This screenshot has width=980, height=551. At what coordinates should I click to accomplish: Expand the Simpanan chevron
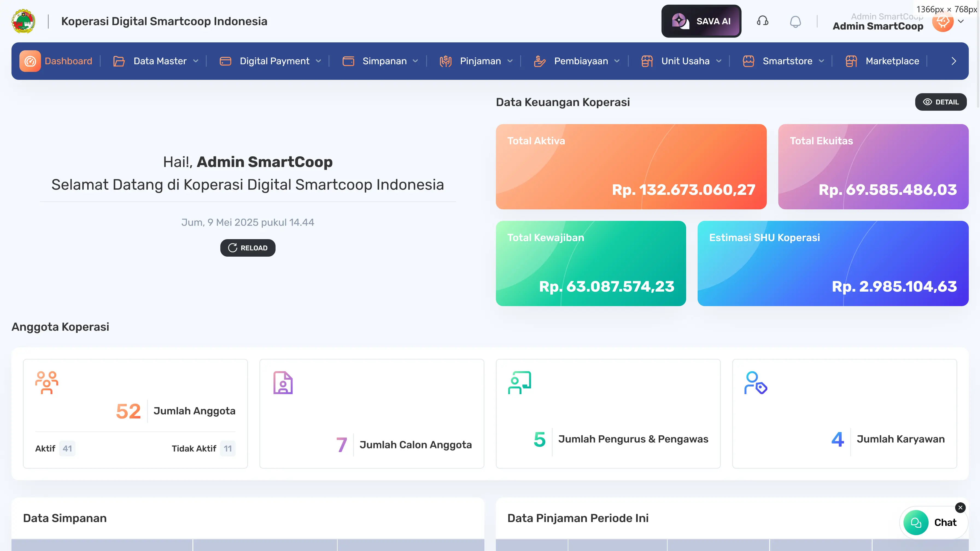pos(416,61)
